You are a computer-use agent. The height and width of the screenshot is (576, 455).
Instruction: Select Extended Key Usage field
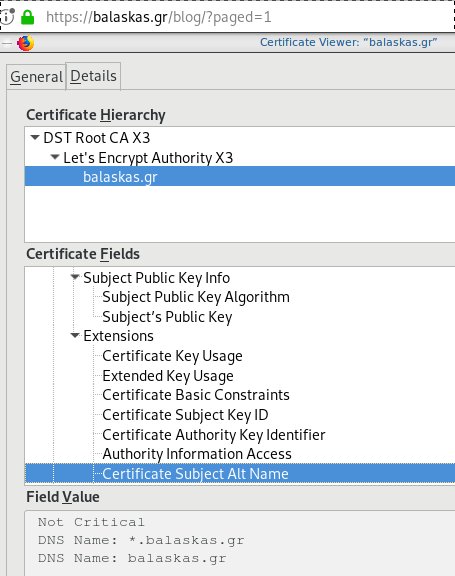pos(168,375)
